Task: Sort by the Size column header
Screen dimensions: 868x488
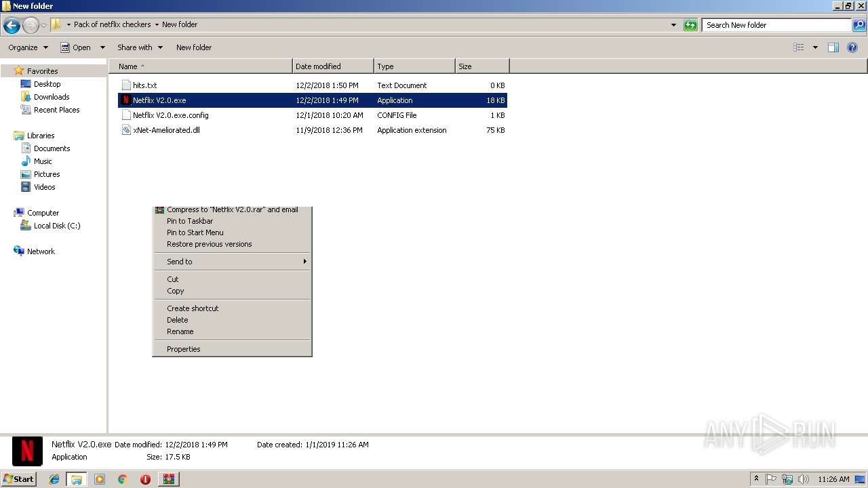Action: tap(482, 66)
